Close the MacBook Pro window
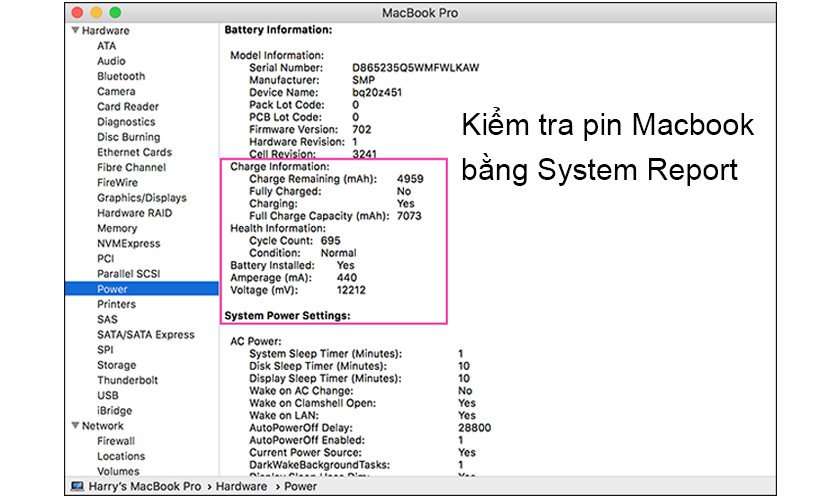 coord(77,12)
